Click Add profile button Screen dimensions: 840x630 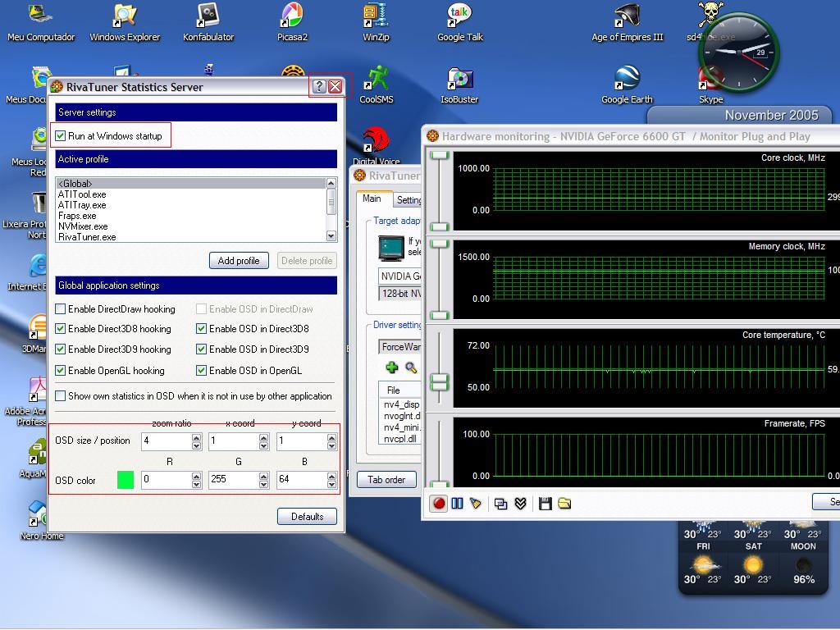pos(239,260)
